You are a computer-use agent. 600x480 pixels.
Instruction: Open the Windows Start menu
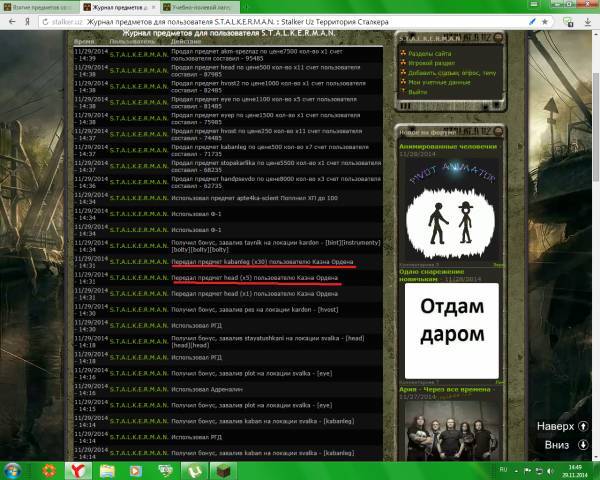(13, 471)
